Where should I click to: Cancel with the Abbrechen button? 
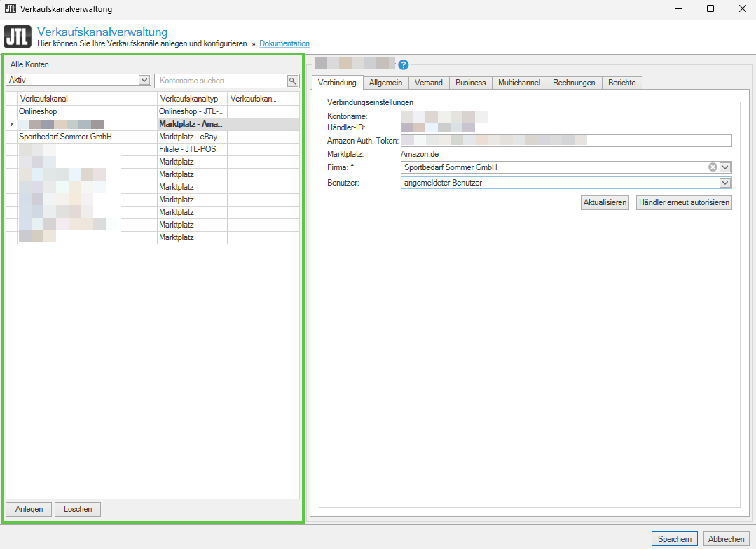point(726,539)
